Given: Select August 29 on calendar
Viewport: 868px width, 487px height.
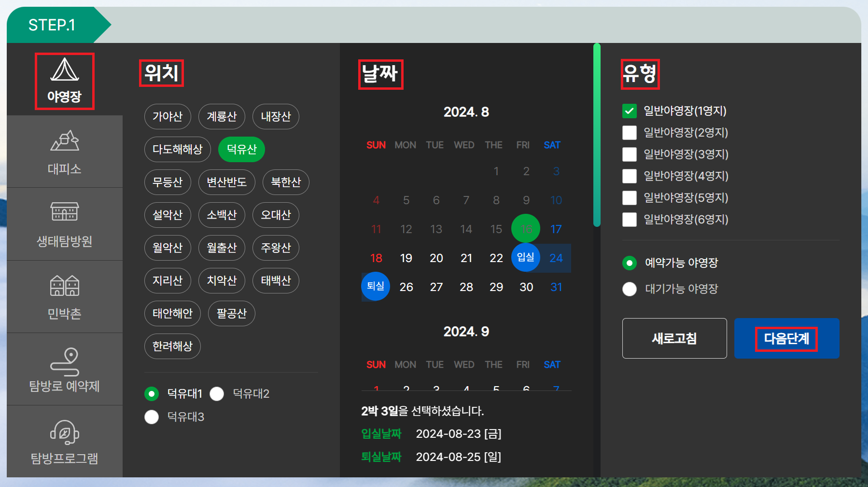Looking at the screenshot, I should 496,287.
